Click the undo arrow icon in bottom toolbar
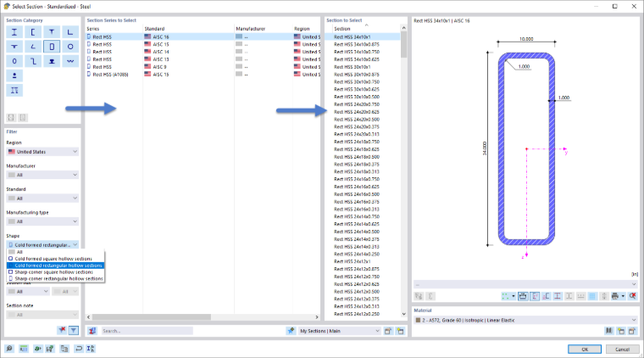Image resolution: width=644 pixels, height=358 pixels. [79, 349]
